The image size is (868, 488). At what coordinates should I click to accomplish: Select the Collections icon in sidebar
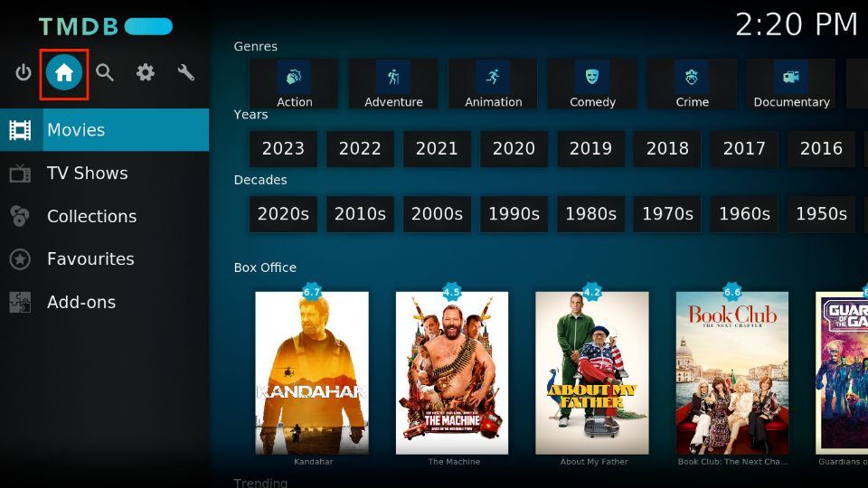pyautogui.click(x=20, y=216)
